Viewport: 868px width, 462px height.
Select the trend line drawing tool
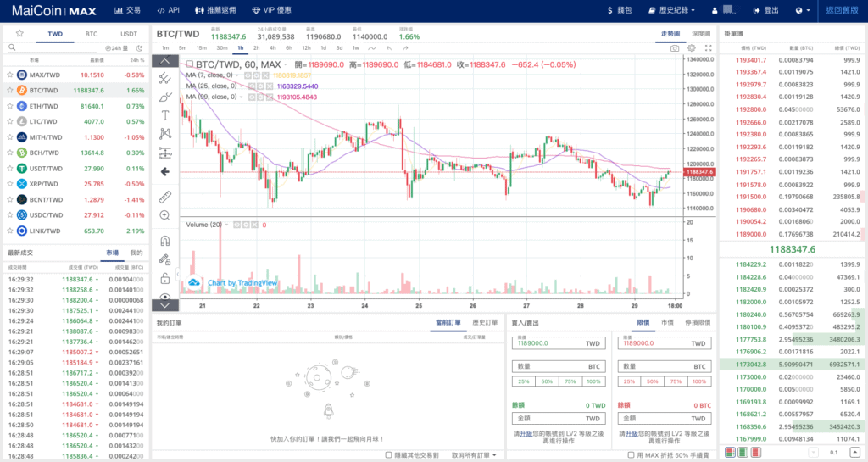click(x=165, y=78)
